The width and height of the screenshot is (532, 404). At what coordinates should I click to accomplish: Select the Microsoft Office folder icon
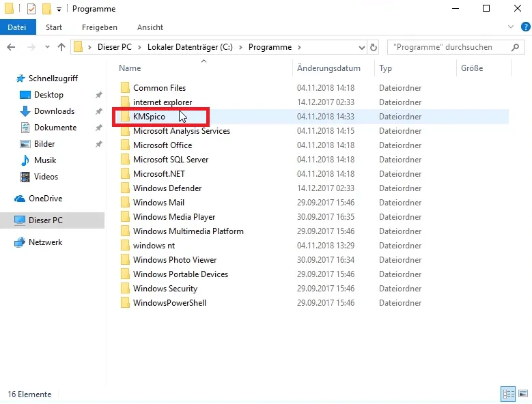pyautogui.click(x=125, y=145)
